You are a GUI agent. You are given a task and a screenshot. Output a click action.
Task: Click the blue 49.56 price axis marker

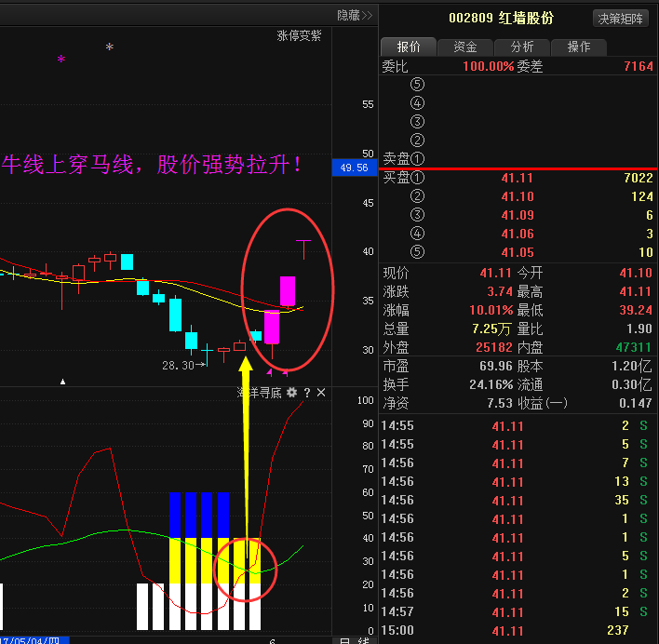click(x=355, y=168)
